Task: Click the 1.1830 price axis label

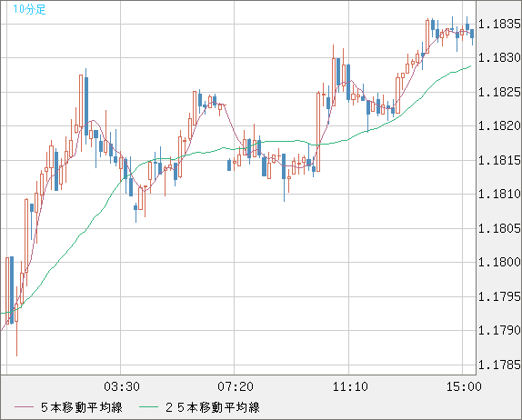Action: [499, 58]
